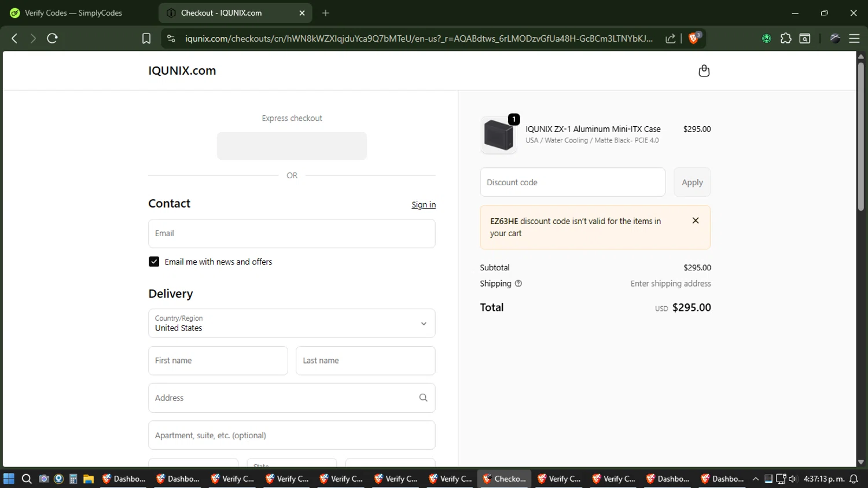This screenshot has height=488, width=868.
Task: Click the scrollbar down arrow
Action: 861,462
